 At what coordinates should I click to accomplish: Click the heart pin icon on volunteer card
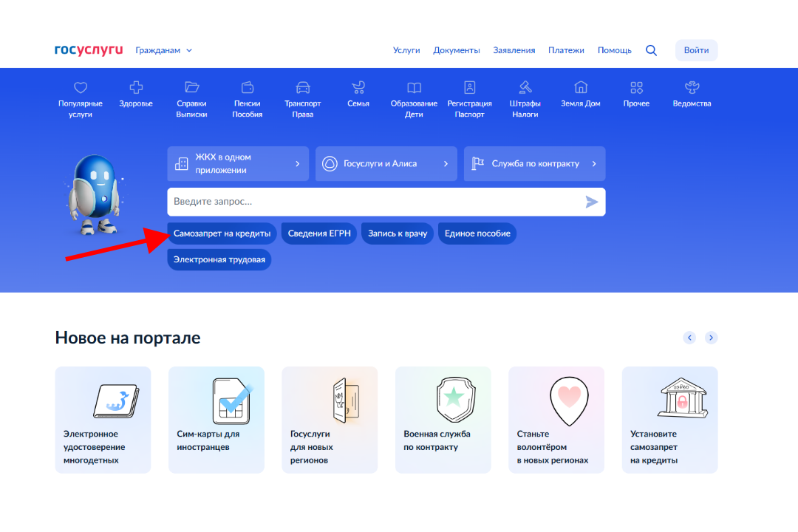pyautogui.click(x=569, y=400)
